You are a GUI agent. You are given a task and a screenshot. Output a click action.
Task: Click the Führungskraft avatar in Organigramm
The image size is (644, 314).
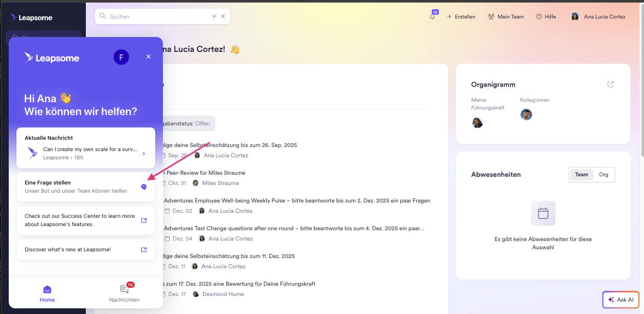coord(477,122)
